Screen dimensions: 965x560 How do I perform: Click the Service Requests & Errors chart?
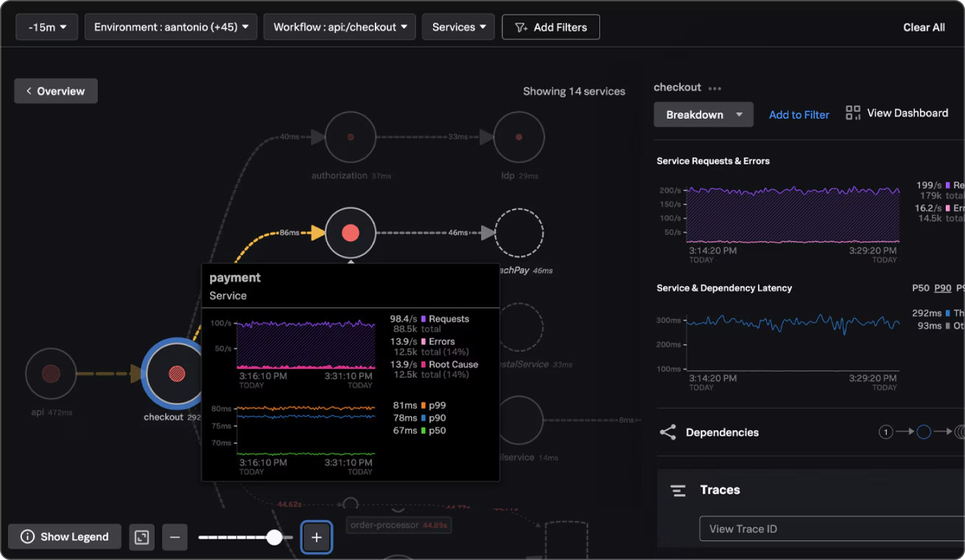coord(793,215)
